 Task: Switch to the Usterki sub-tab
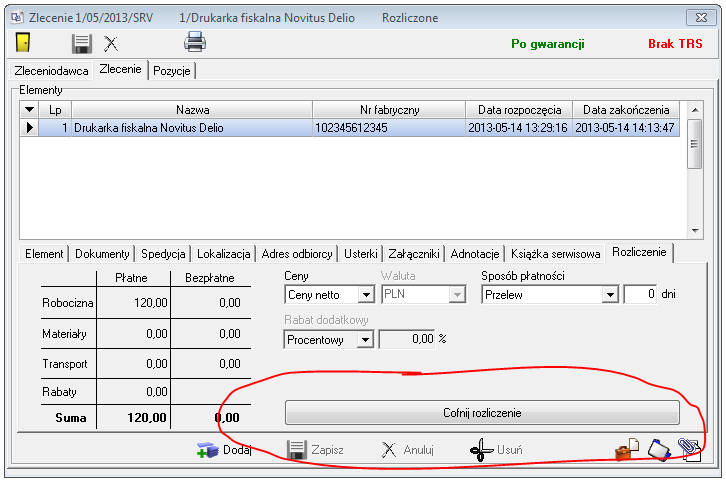point(361,254)
